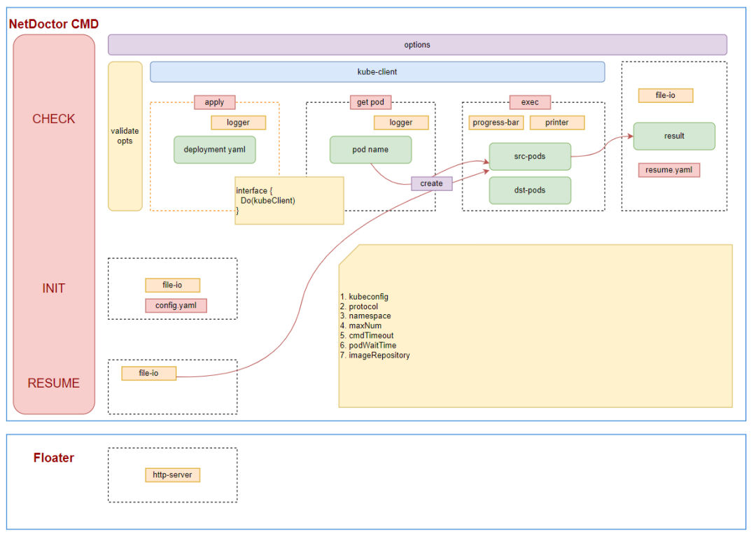
Task: Click the exec label box
Action: 530,102
